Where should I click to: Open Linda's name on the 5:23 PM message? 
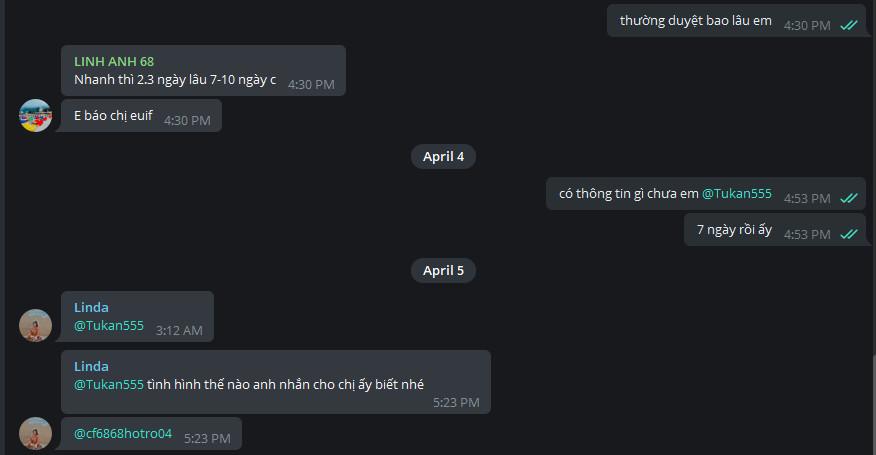[91, 366]
